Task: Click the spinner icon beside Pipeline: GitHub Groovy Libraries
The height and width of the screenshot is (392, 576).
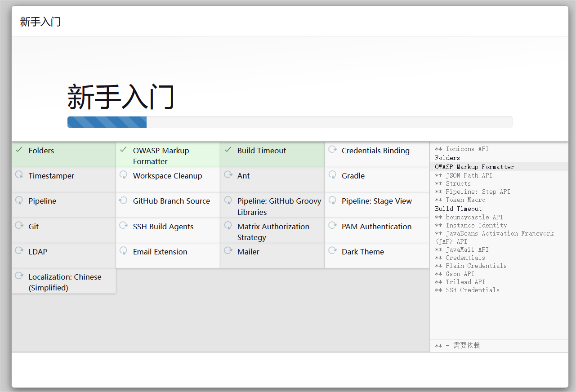Action: click(228, 200)
